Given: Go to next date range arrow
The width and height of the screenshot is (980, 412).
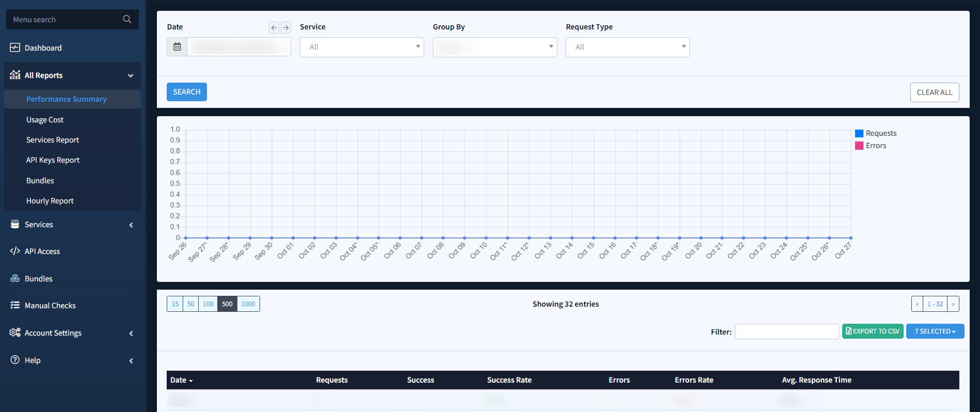Looking at the screenshot, I should 286,28.
